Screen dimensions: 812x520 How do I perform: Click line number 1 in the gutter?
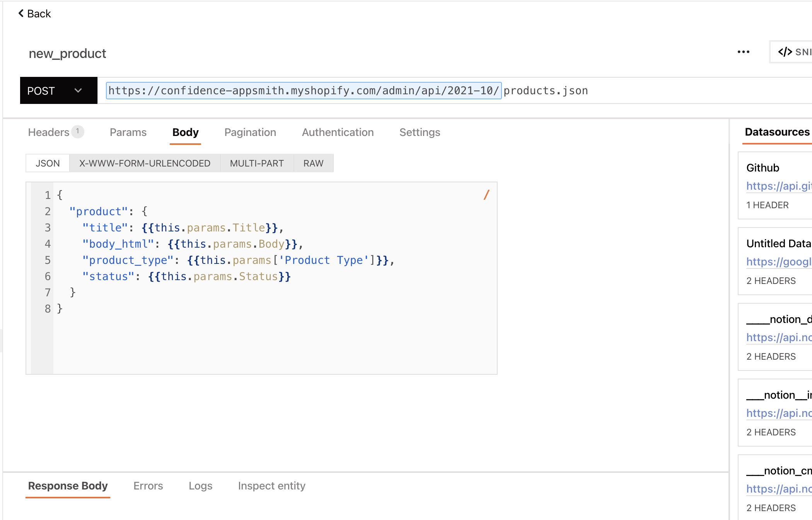pyautogui.click(x=48, y=195)
